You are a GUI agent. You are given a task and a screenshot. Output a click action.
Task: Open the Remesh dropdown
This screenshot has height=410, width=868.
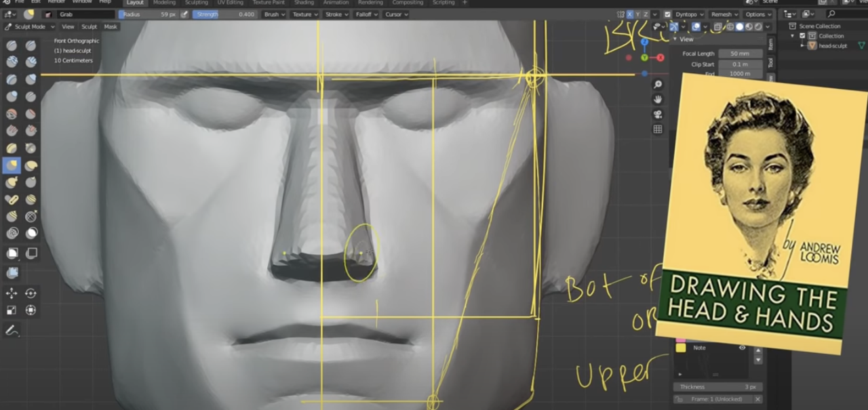724,14
